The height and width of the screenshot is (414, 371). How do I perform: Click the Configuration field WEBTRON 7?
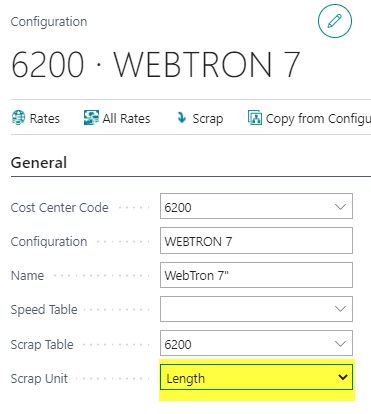[256, 241]
